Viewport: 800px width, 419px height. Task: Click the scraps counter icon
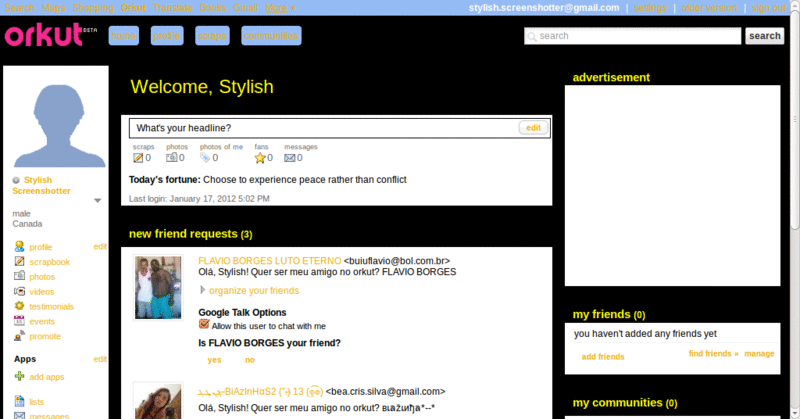click(138, 158)
